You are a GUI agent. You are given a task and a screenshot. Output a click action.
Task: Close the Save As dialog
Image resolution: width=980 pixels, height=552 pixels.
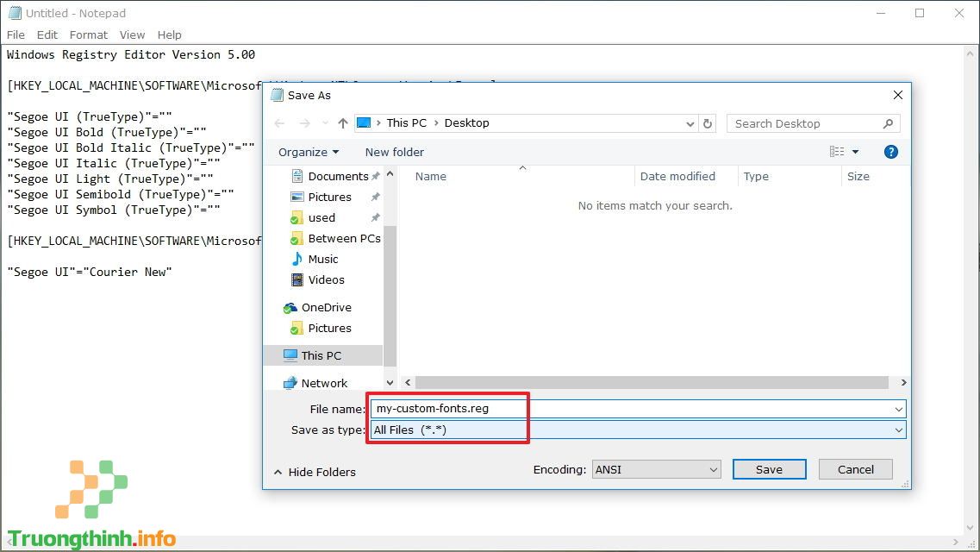tap(897, 95)
